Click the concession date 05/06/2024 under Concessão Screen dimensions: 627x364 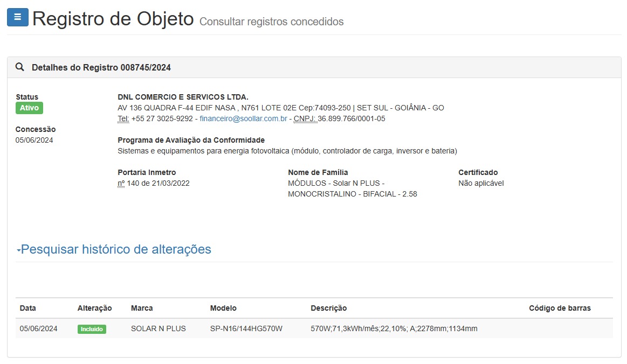34,140
